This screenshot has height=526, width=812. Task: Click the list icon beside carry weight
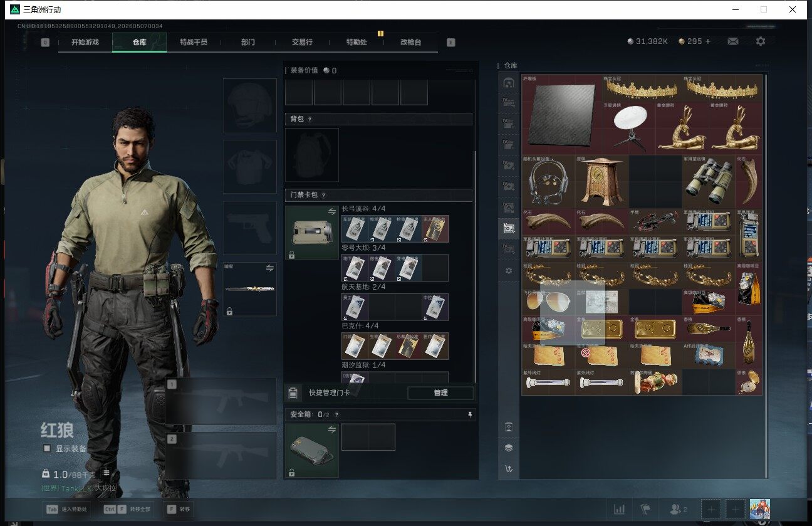coord(106,473)
